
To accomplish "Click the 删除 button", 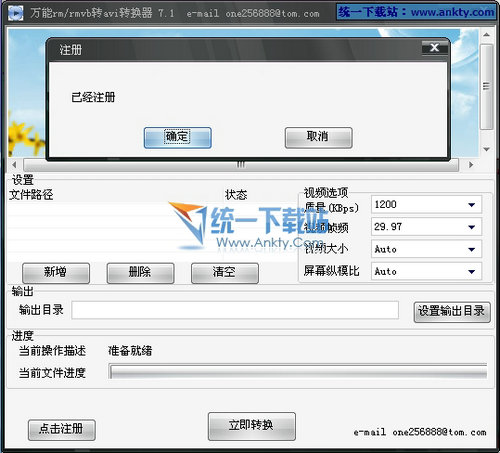I will point(140,273).
